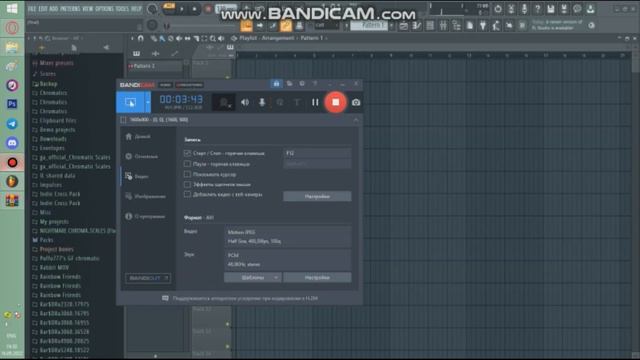Image resolution: width=640 pixels, height=360 pixels.
Task: Toggle Bandicam mouse click effect icon
Action: 280,102
